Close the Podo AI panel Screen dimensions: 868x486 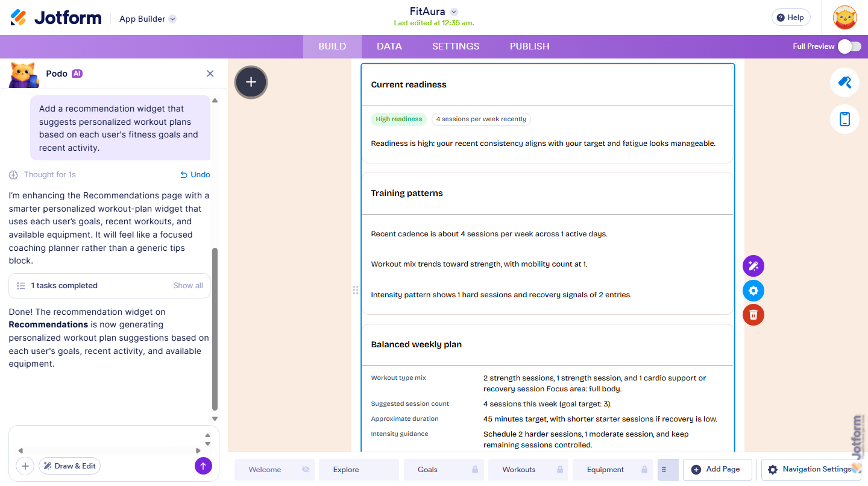210,74
